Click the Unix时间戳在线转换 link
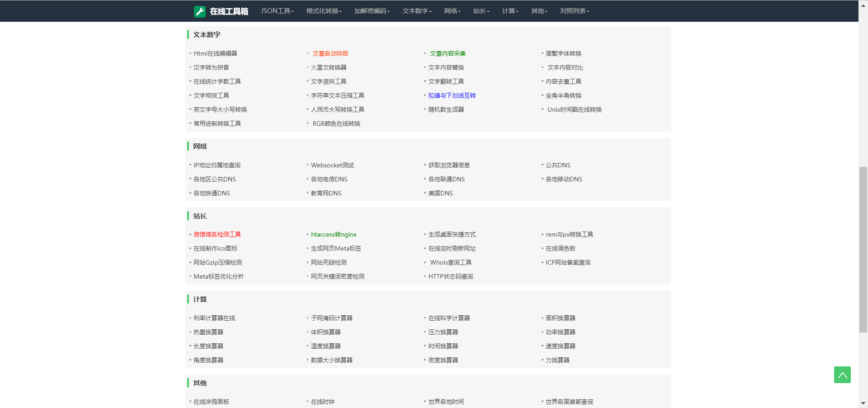The height and width of the screenshot is (408, 868). (x=574, y=109)
